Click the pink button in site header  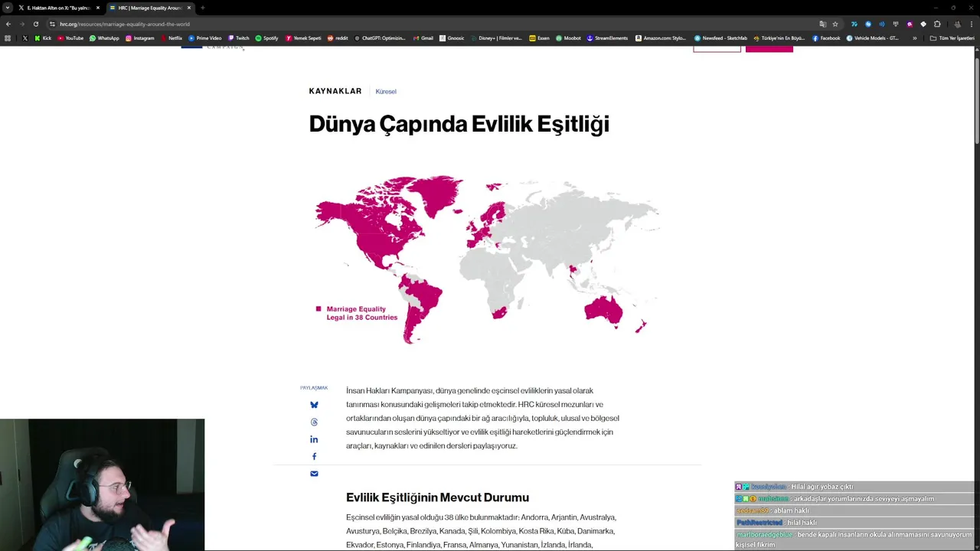pos(769,48)
